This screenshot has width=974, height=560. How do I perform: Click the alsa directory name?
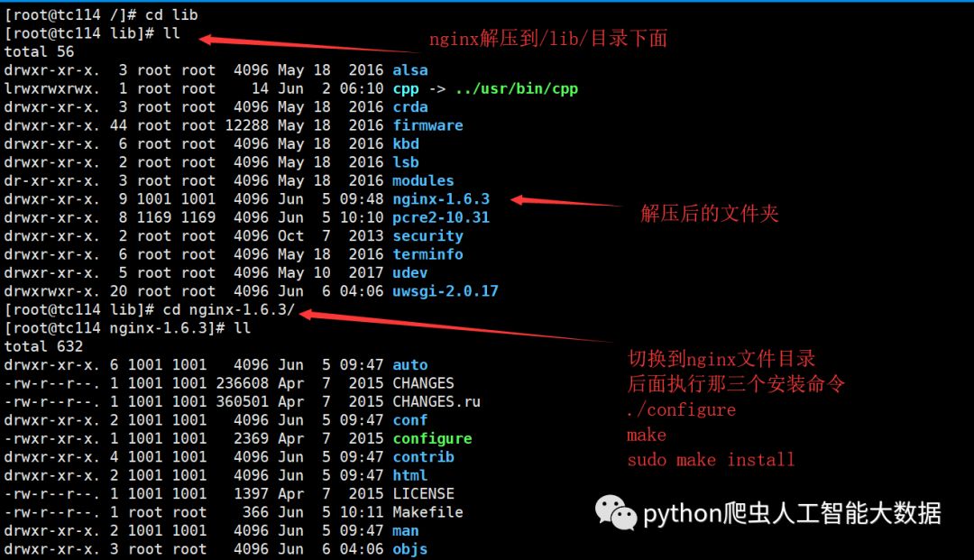click(x=410, y=70)
